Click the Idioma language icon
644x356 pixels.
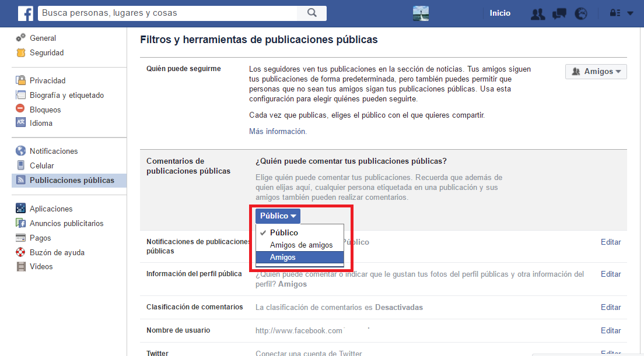(20, 122)
